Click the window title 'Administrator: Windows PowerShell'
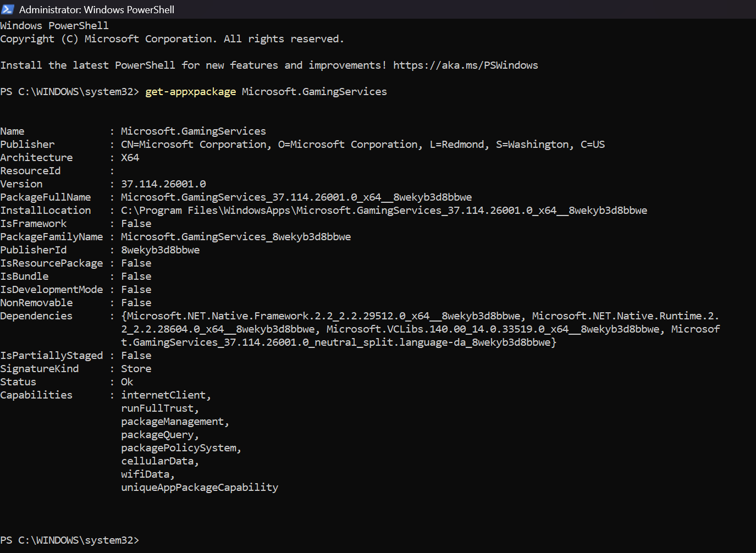The image size is (756, 553). click(97, 9)
